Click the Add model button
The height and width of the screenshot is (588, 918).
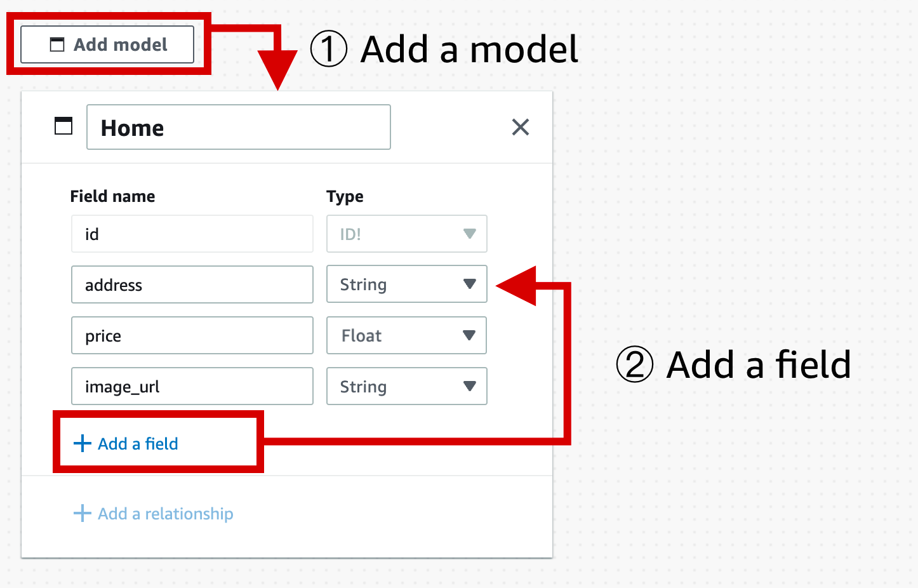pos(107,44)
